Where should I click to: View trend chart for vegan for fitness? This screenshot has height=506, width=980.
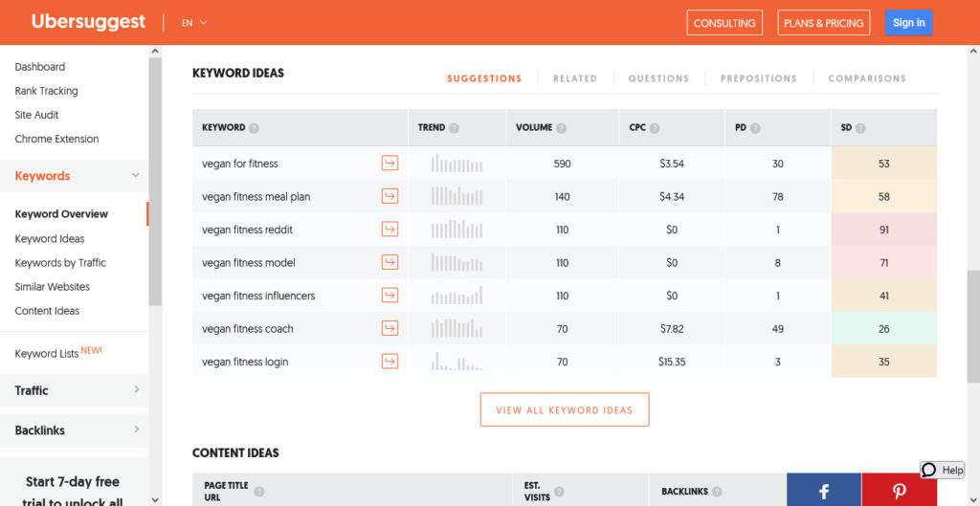pos(457,164)
